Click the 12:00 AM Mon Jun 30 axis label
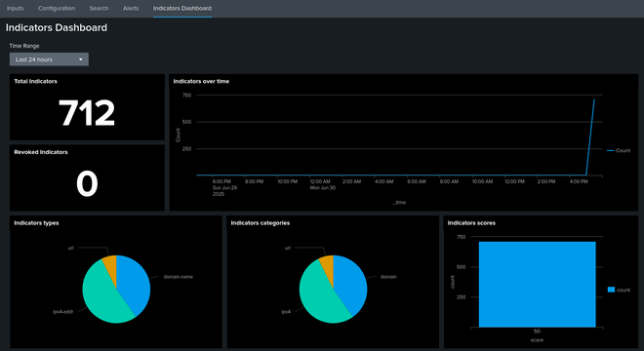 [x=322, y=184]
